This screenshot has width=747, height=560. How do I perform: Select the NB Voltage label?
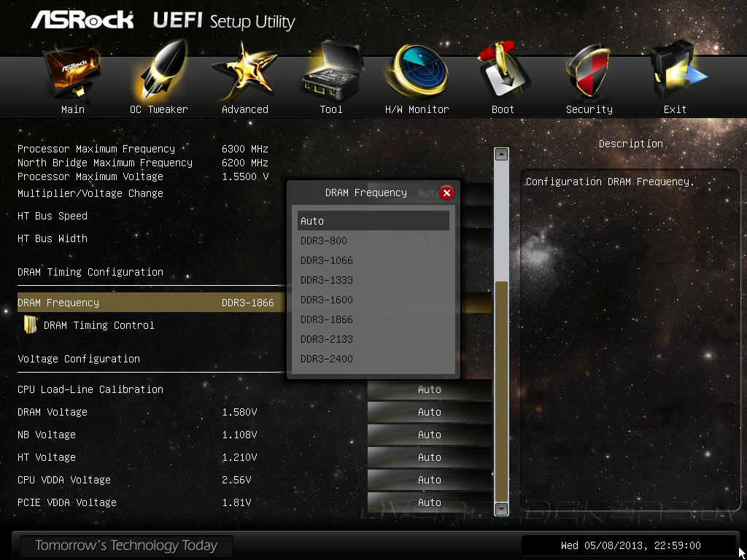click(x=47, y=435)
